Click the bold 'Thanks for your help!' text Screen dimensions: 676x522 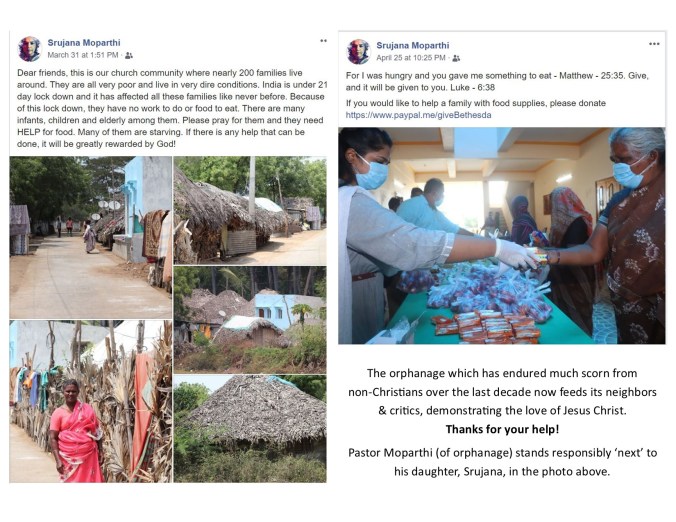coord(502,429)
